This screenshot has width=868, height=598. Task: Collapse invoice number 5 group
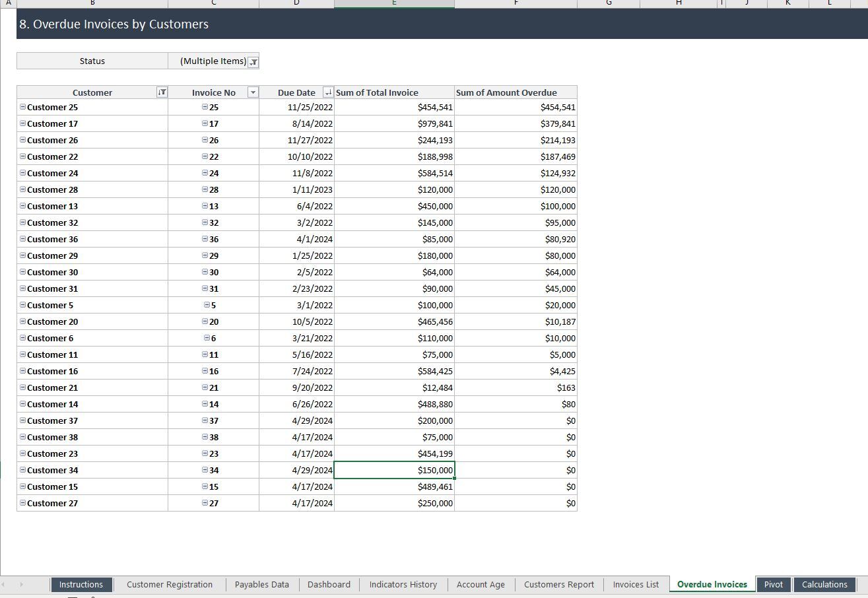(x=207, y=305)
